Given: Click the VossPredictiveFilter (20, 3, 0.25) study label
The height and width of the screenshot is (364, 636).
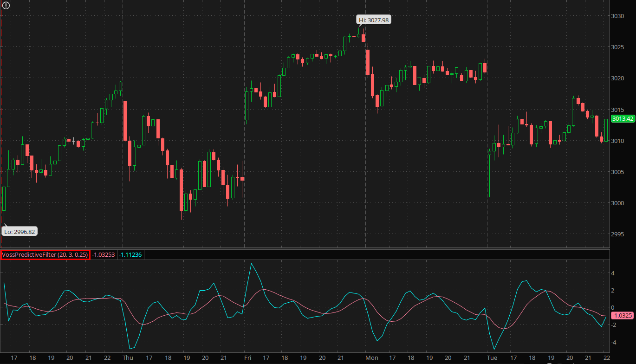Looking at the screenshot, I should (45, 254).
